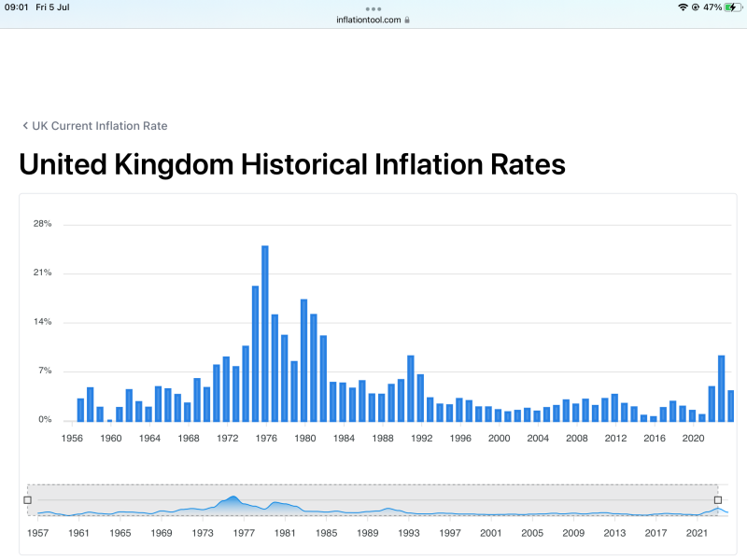Tap the inflationtool.com address text
The width and height of the screenshot is (747, 560).
(x=369, y=20)
